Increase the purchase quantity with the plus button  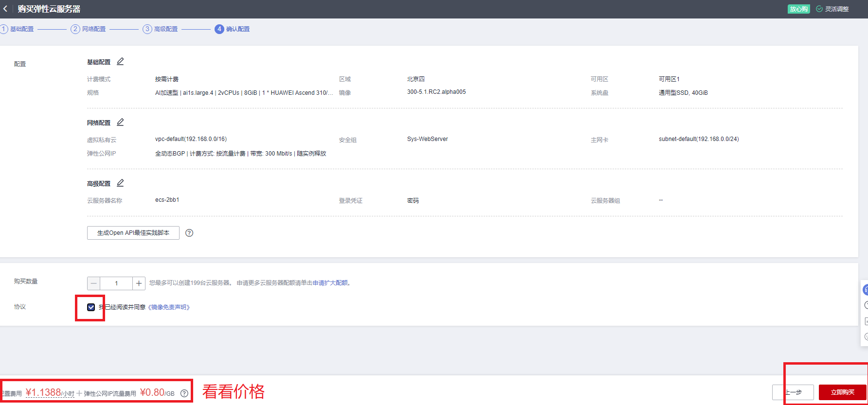(139, 283)
